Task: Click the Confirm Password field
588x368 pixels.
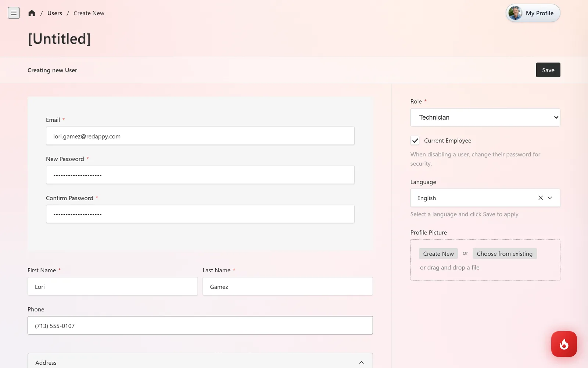Action: coord(200,214)
